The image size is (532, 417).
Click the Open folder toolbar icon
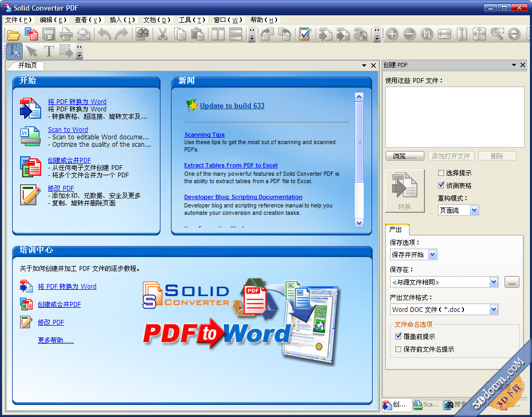pos(14,34)
